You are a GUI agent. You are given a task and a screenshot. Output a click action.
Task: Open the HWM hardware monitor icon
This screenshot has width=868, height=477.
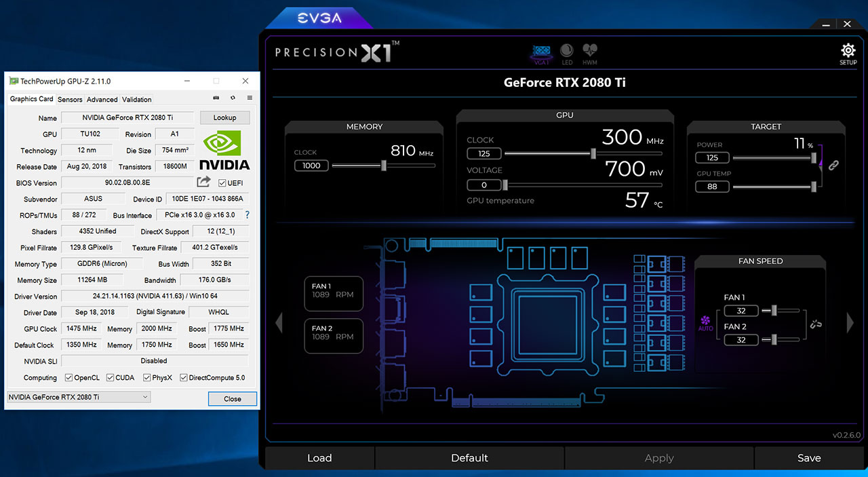pyautogui.click(x=590, y=52)
